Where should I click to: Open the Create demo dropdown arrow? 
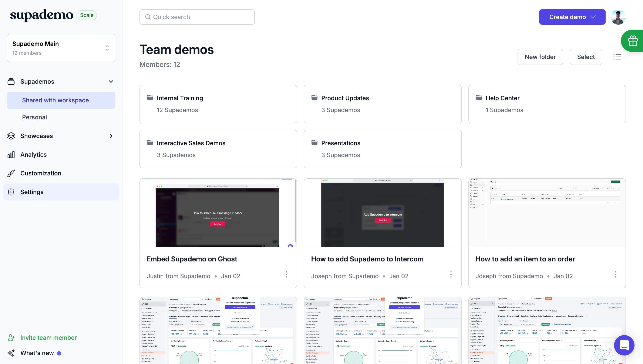click(592, 17)
